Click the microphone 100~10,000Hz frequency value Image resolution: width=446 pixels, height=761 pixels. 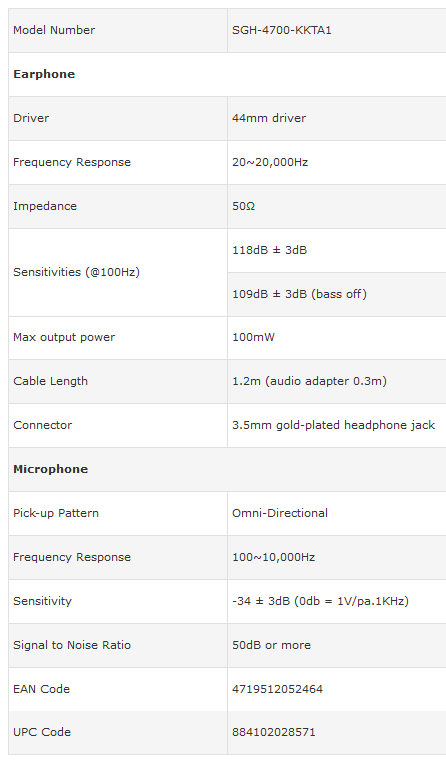273,557
